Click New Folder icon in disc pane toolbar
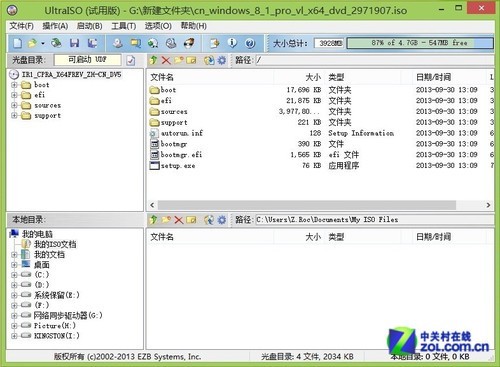This screenshot has width=500, height=367. point(179,60)
